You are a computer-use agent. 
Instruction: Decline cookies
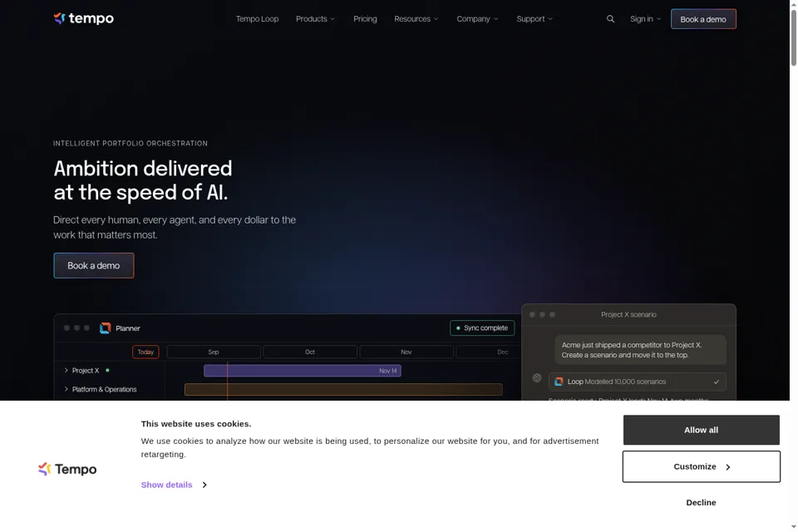coord(701,502)
